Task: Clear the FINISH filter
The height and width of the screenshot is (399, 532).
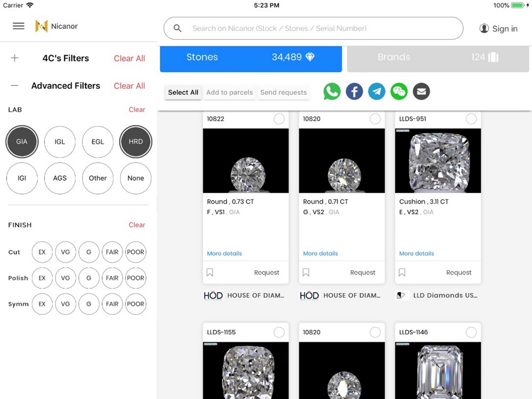Action: tap(137, 225)
